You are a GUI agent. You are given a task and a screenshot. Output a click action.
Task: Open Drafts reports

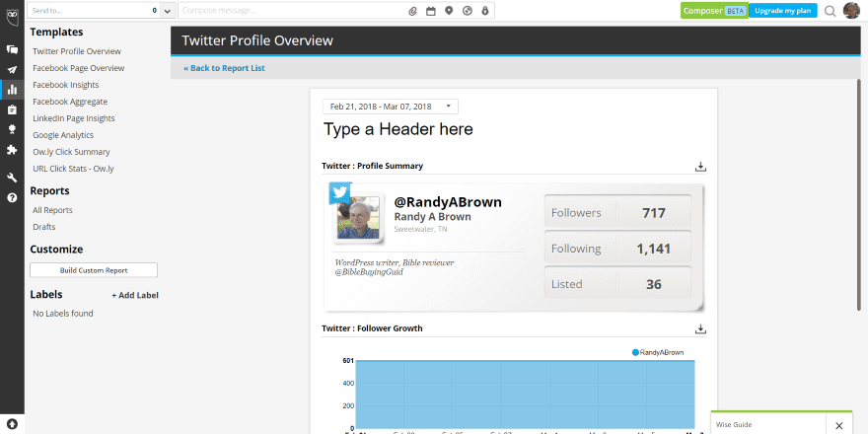tap(44, 227)
